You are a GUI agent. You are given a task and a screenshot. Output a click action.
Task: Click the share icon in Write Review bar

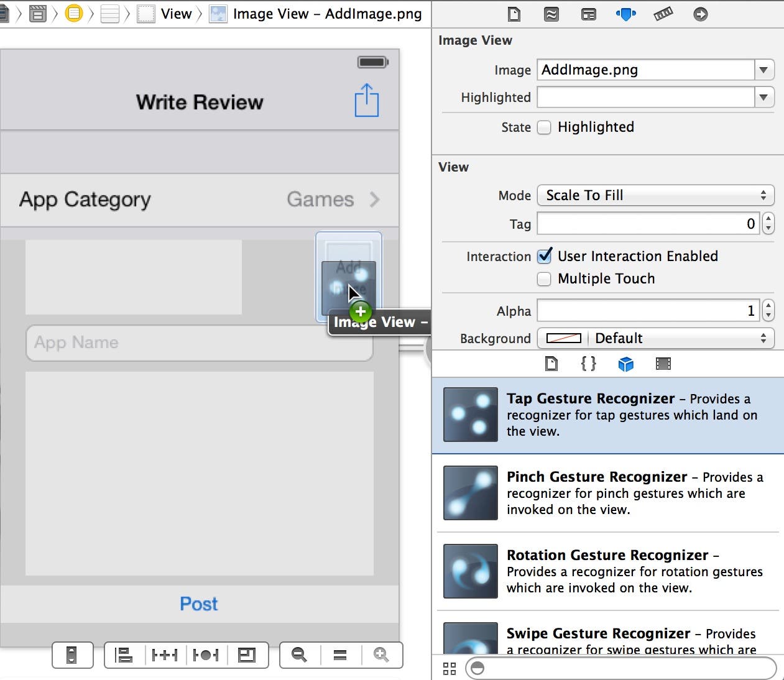click(x=367, y=100)
